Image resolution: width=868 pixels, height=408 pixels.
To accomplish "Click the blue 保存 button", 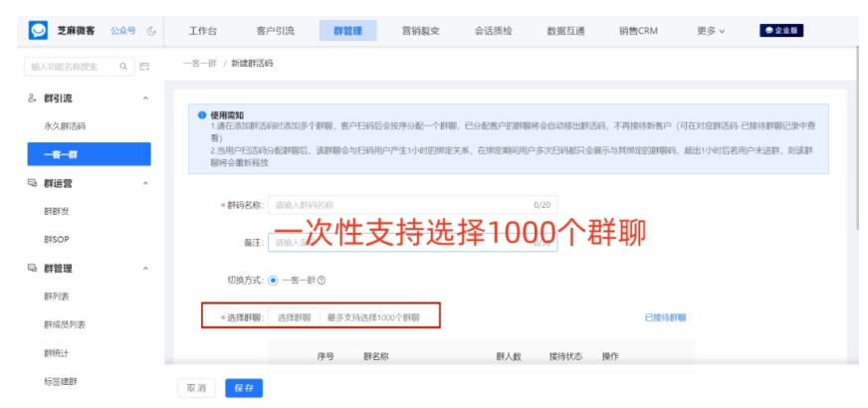I will coord(244,388).
